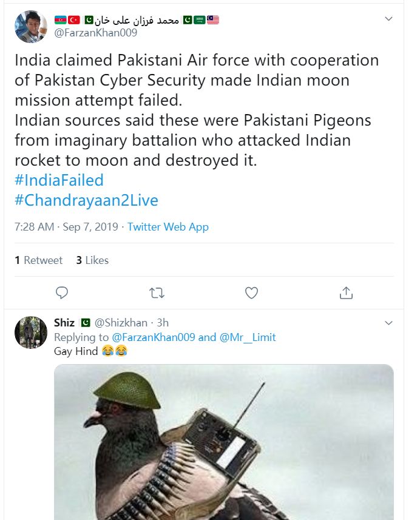Viewport: 420px width, 520px height.
Task: Like the tweet with heart icon
Action: coord(251,293)
